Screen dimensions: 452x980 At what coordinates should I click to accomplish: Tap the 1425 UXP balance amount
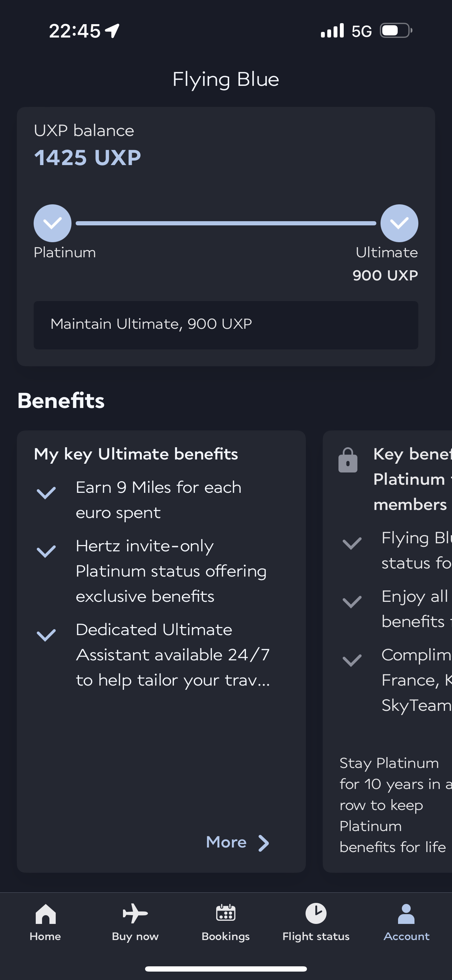[88, 157]
